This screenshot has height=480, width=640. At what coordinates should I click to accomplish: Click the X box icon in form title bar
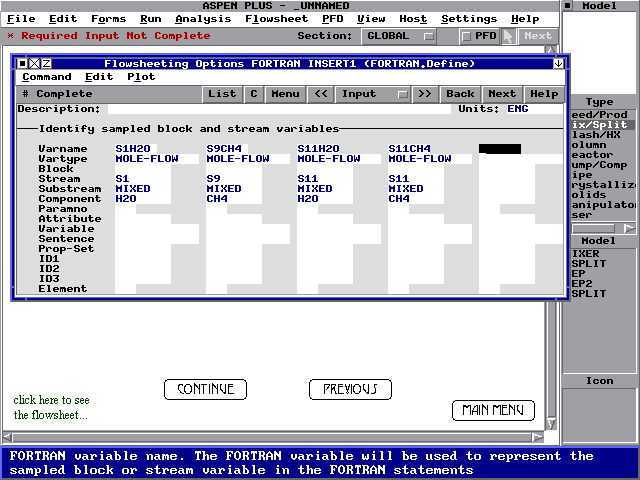[35, 64]
